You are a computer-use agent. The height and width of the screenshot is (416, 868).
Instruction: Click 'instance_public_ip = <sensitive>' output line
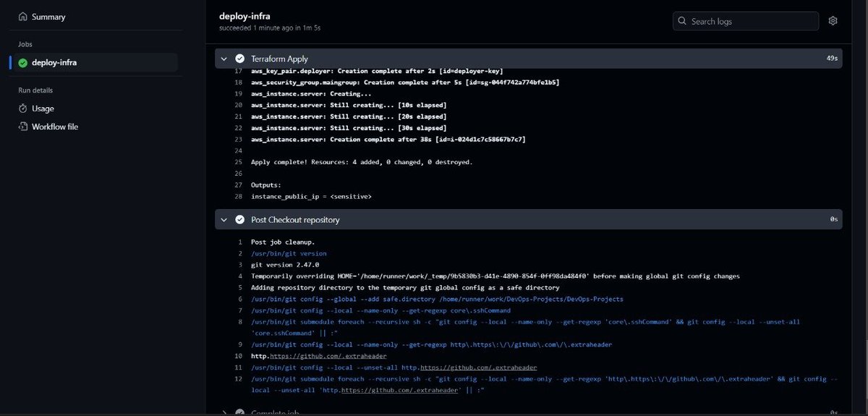click(312, 196)
